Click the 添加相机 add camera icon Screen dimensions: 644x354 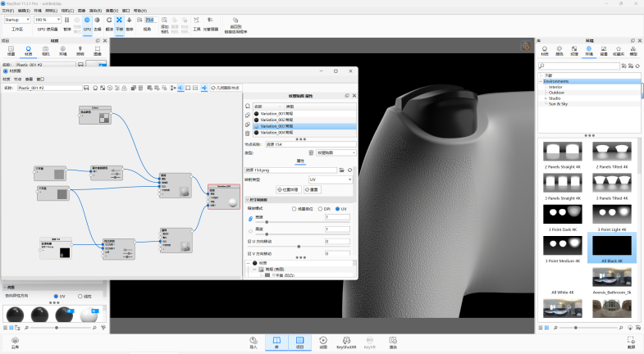(x=165, y=22)
